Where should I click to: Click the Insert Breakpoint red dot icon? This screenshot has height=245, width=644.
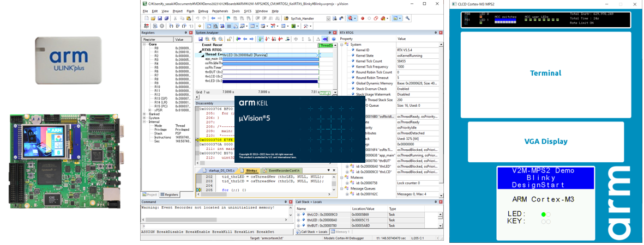363,19
